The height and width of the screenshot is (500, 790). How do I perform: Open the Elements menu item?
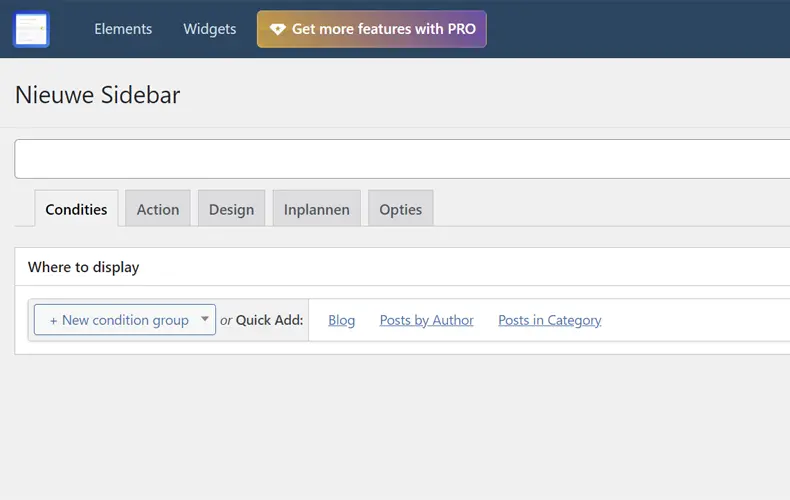tap(123, 29)
